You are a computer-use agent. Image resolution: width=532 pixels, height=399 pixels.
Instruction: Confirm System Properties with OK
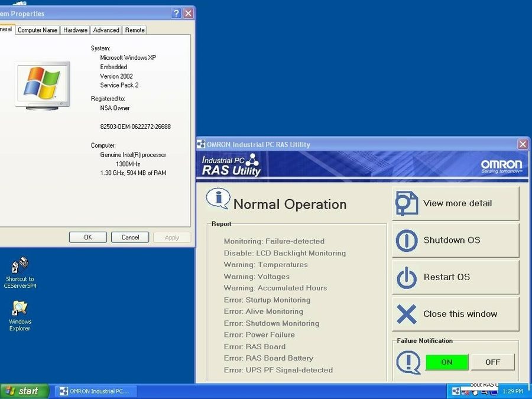[x=88, y=237]
